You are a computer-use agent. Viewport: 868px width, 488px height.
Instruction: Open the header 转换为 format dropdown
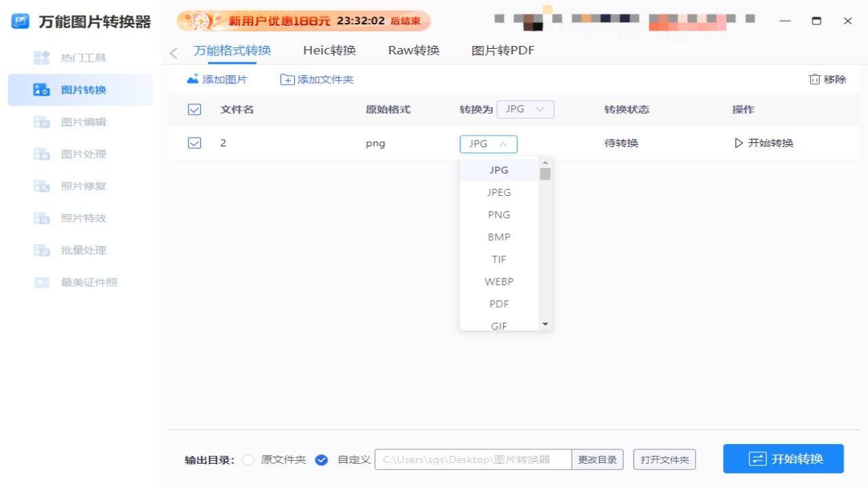(x=526, y=109)
